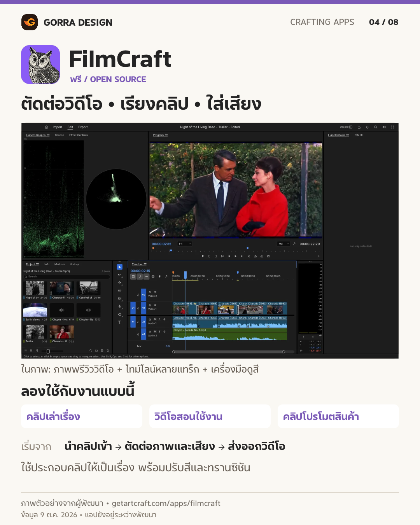
Task: Choose the Ripple Edit tool
Action: [x=119, y=283]
